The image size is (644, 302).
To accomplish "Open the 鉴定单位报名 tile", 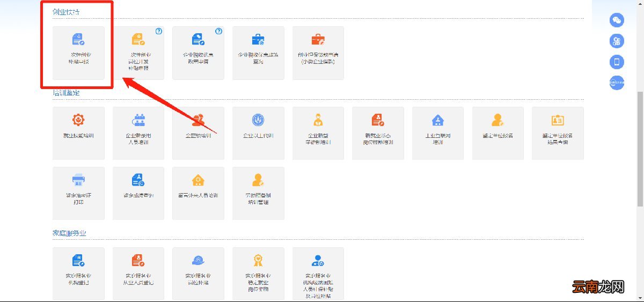I will pos(498,133).
